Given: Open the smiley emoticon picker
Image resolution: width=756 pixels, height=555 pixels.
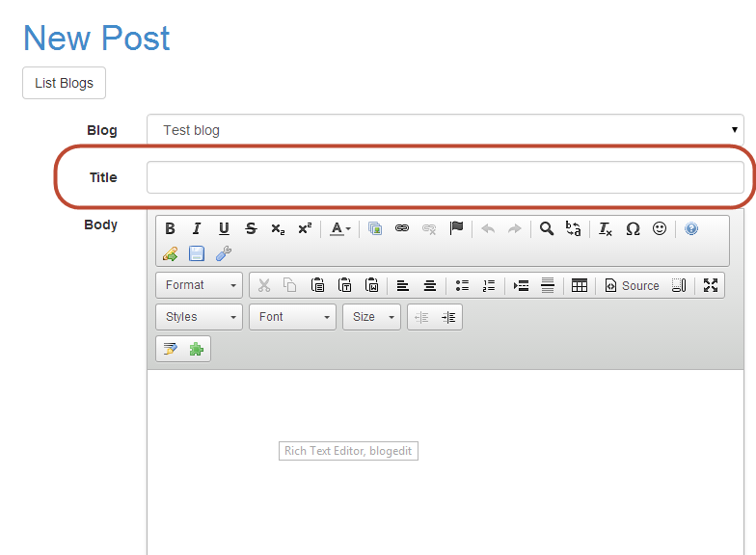Looking at the screenshot, I should (x=660, y=228).
